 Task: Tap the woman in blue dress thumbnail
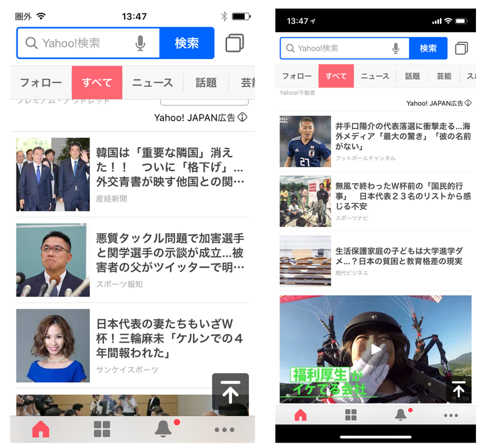tap(53, 346)
